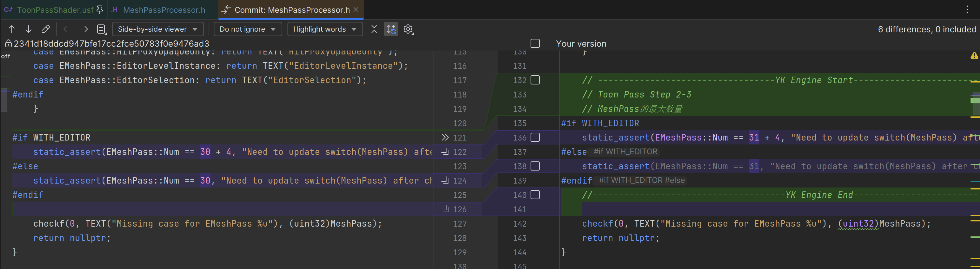
Task: Open diff settings gear
Action: tap(408, 29)
